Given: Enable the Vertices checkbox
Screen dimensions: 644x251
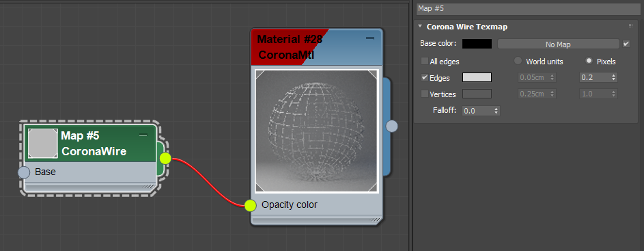Looking at the screenshot, I should (425, 94).
